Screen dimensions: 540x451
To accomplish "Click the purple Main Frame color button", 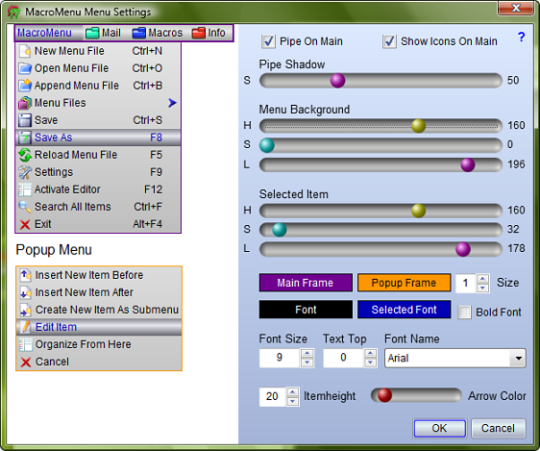I will tap(305, 283).
